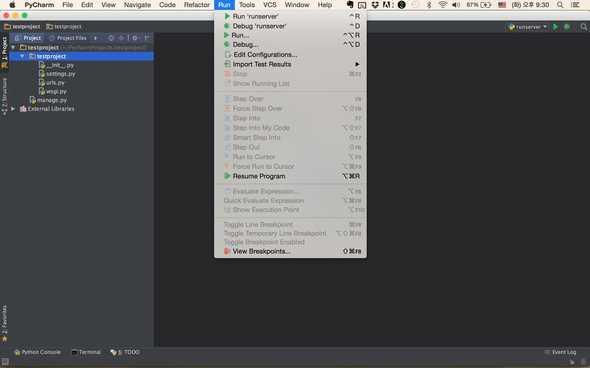Toggle the Structure side tool window
The image size is (590, 368).
click(x=5, y=96)
